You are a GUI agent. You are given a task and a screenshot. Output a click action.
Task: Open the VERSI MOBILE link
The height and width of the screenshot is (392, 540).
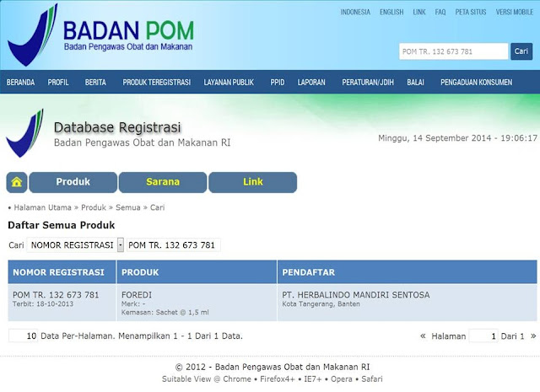coord(515,12)
